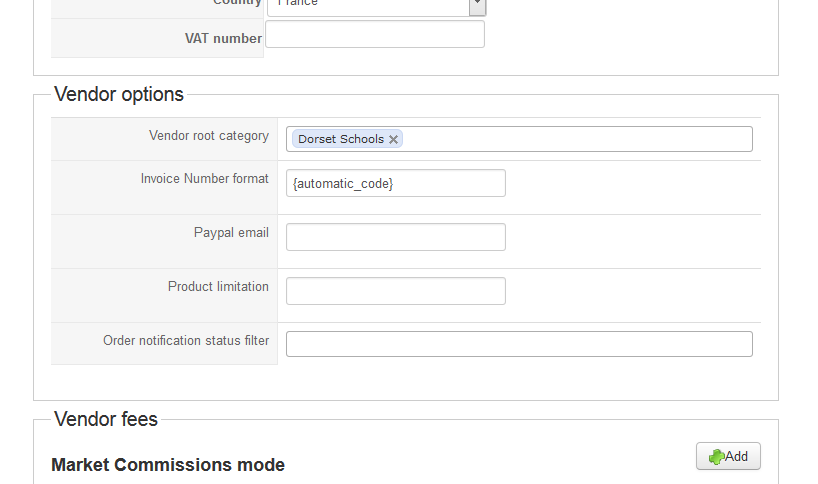This screenshot has height=484, width=818.
Task: Select the Order notification status filter box
Action: [x=519, y=344]
